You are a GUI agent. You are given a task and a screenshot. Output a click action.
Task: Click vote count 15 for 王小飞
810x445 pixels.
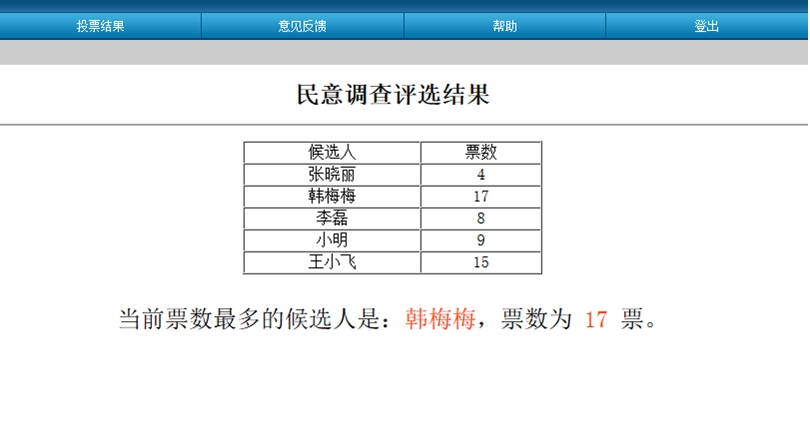[481, 262]
